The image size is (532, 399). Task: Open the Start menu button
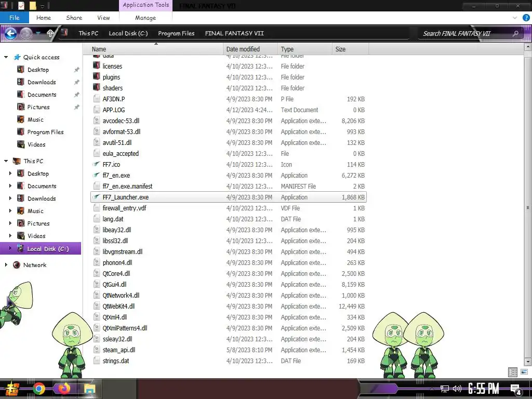point(11,389)
